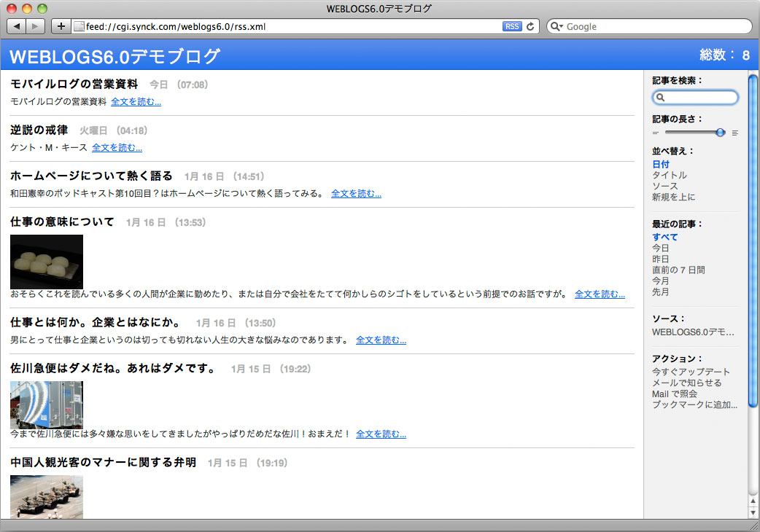Screen dimensions: 760x532
Task: Filter recent articles to 先月
Action: (661, 292)
